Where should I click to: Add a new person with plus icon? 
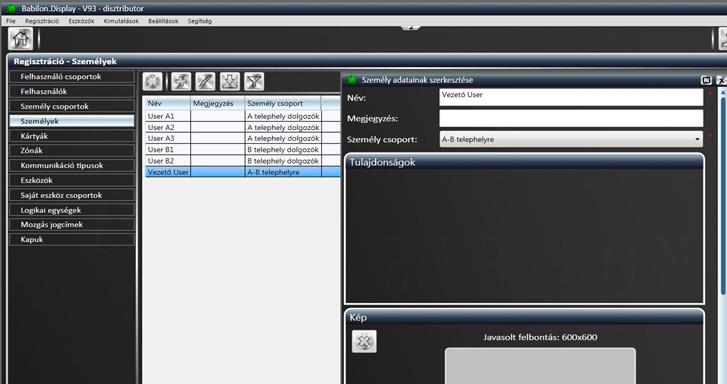pyautogui.click(x=181, y=82)
